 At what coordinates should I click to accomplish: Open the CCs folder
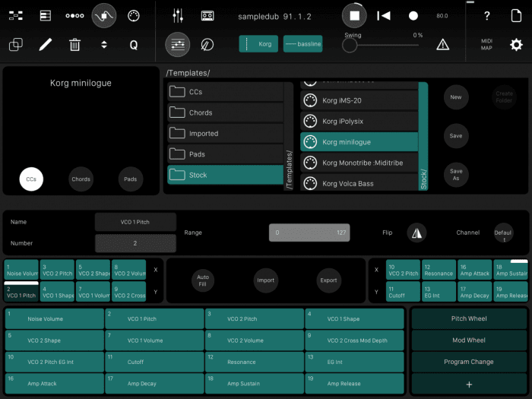point(226,92)
